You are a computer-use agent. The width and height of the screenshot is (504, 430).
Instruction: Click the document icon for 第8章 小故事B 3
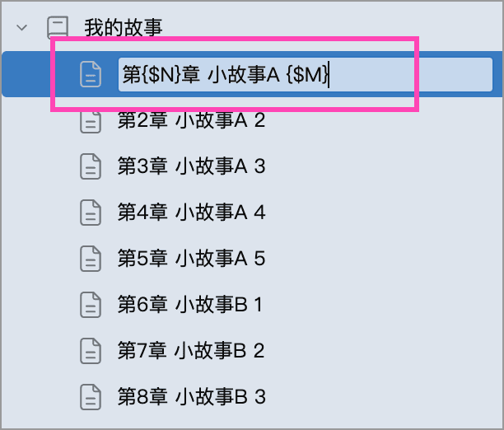click(91, 397)
